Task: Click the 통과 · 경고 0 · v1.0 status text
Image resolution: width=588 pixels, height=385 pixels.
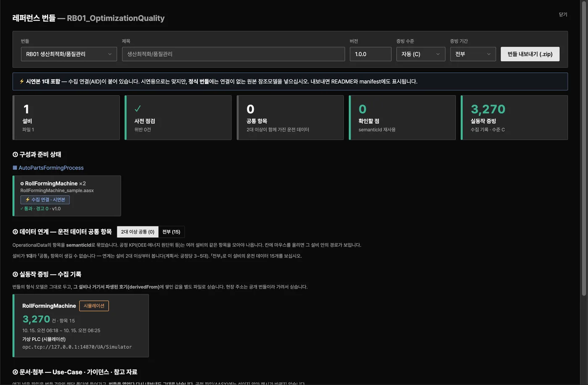Action: pos(40,209)
